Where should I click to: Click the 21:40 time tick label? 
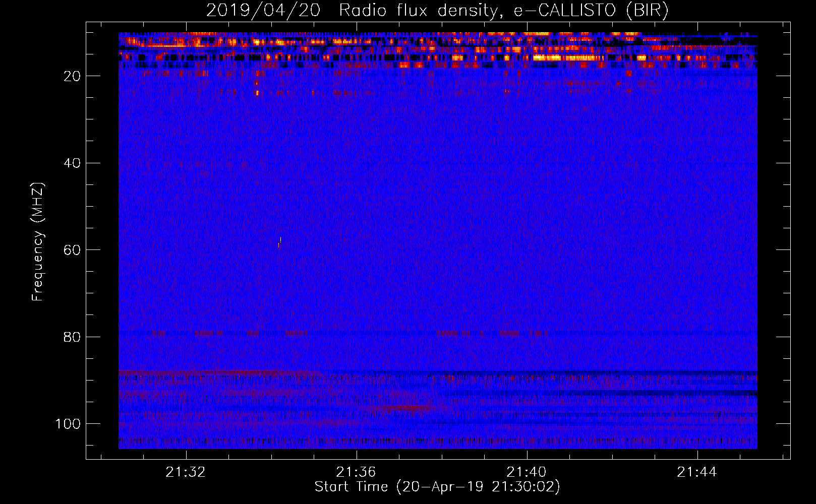point(527,472)
